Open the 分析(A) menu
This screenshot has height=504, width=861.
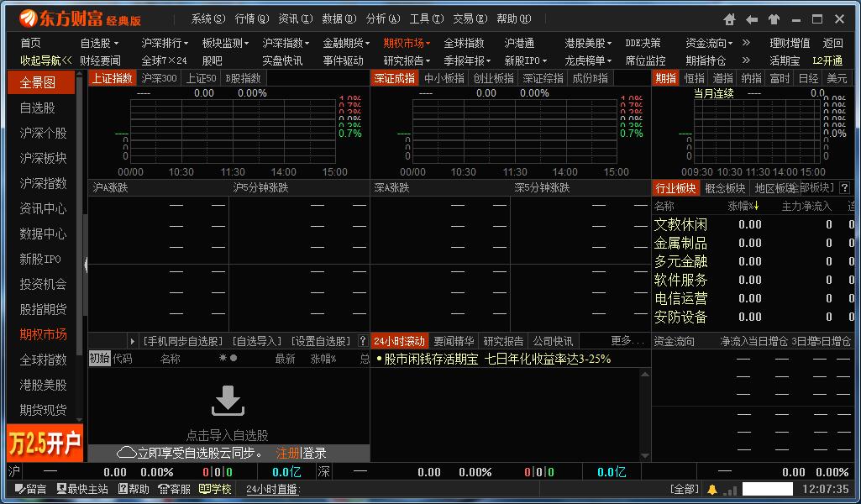(383, 18)
